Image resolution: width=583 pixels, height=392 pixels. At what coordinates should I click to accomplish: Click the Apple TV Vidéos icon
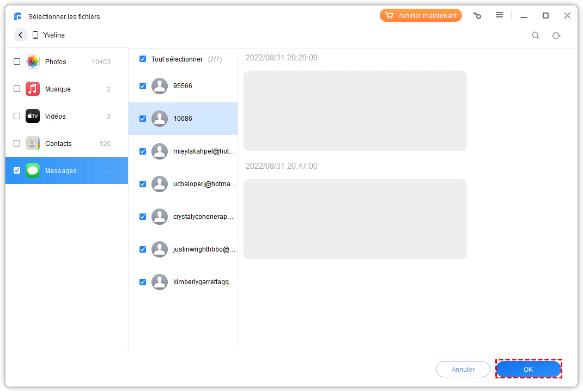33,116
